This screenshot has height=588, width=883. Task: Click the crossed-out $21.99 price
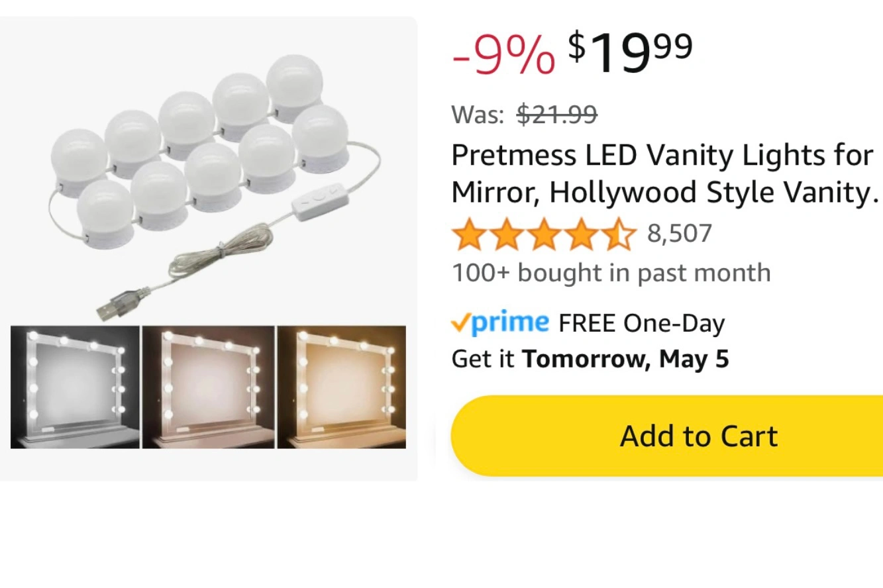(556, 115)
